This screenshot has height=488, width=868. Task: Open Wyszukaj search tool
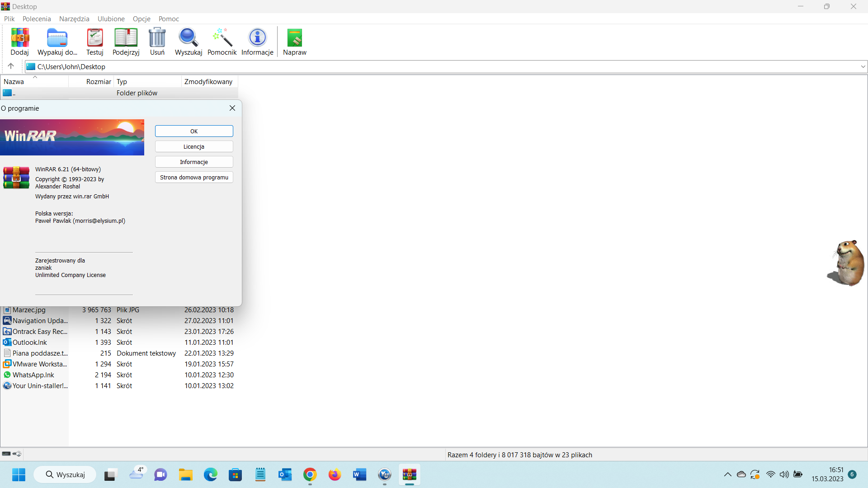189,42
